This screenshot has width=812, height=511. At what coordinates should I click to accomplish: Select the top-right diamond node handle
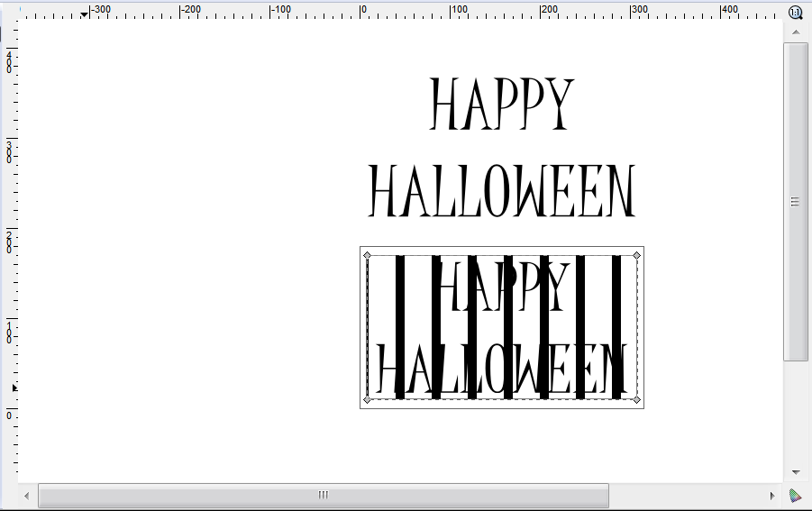(x=636, y=255)
